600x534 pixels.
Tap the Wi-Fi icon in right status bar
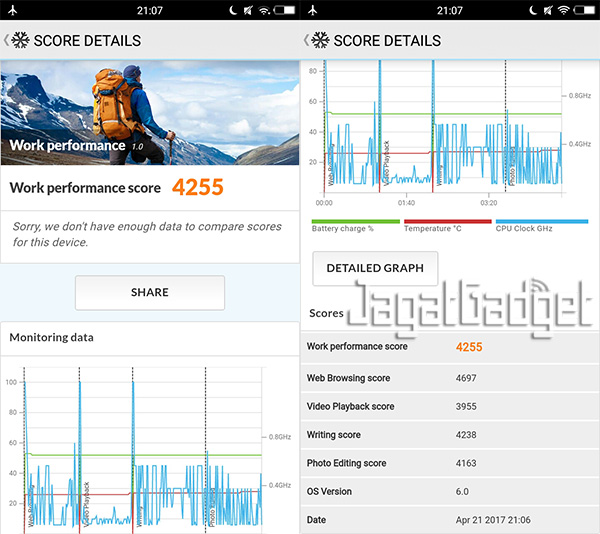pyautogui.click(x=563, y=10)
